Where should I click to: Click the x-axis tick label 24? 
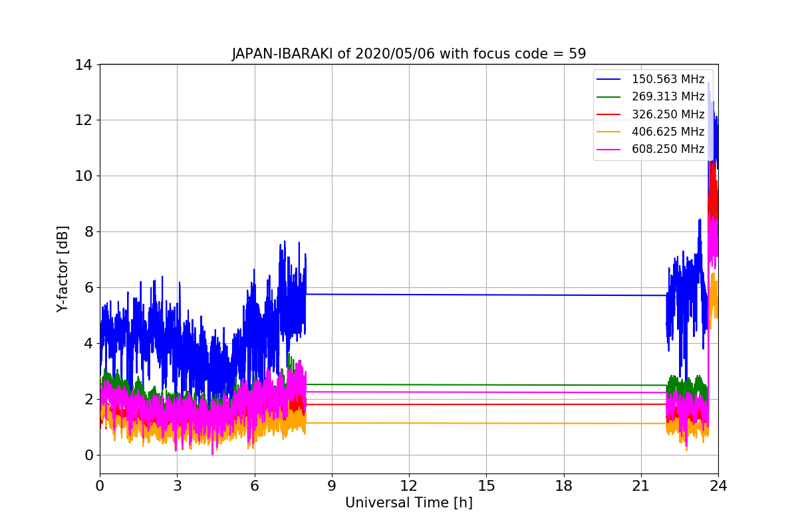point(718,486)
